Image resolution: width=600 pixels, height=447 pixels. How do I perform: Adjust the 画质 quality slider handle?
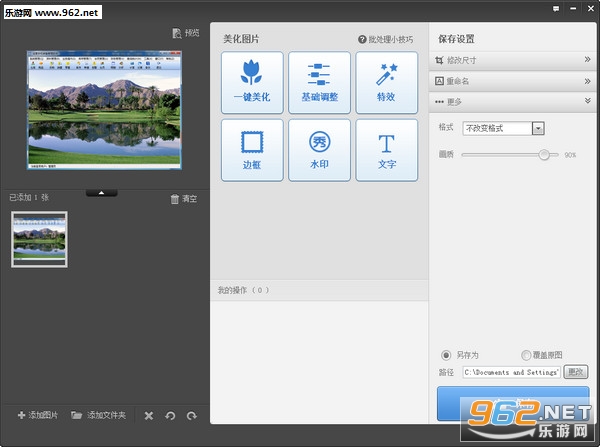544,155
